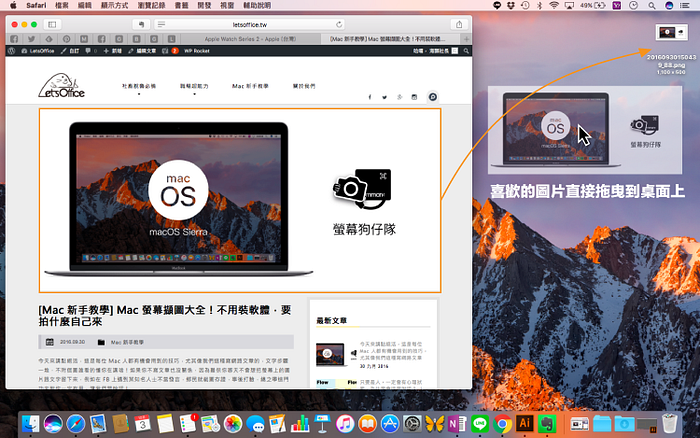Click the site's Google Plus social icon
This screenshot has height=438, width=700.
click(x=400, y=97)
